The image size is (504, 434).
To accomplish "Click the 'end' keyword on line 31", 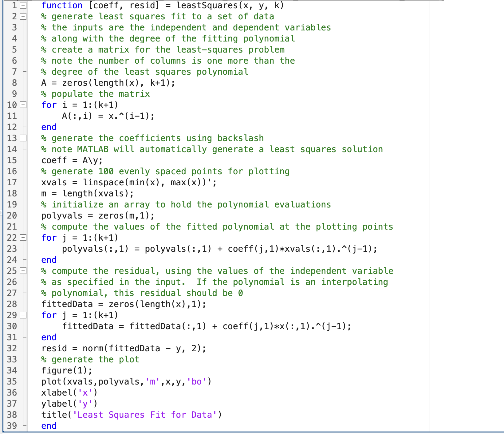I will [49, 337].
